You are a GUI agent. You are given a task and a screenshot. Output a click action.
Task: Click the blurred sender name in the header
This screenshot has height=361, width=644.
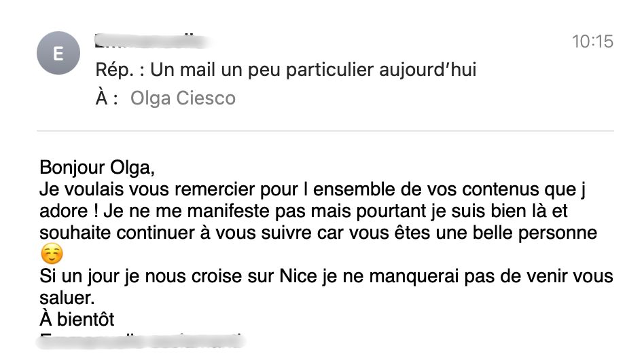click(x=149, y=40)
